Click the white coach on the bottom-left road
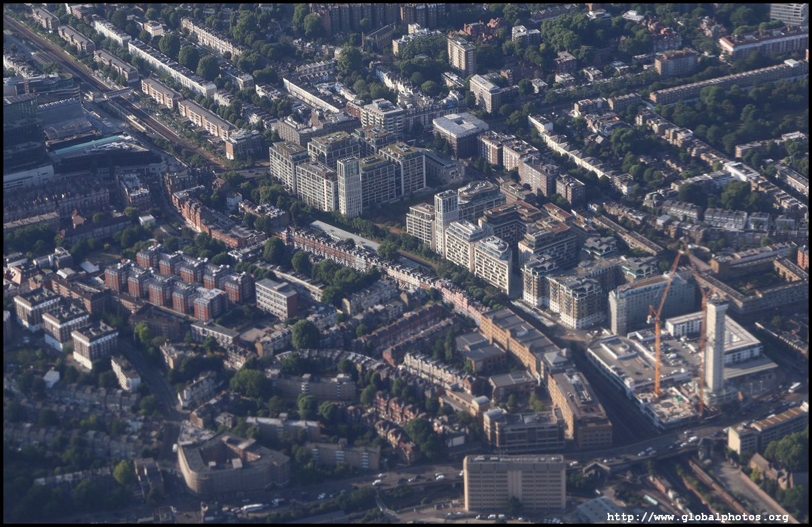Screen dimensions: 812x527 pos(252,508)
